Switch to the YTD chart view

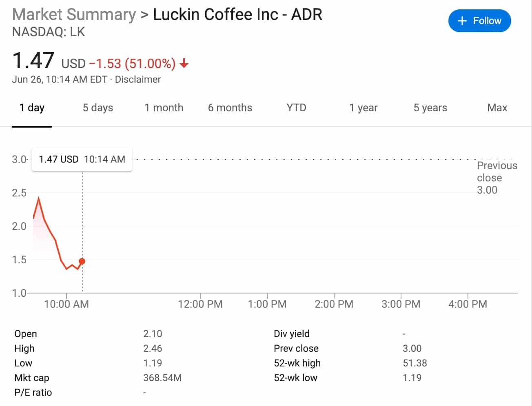pyautogui.click(x=296, y=108)
